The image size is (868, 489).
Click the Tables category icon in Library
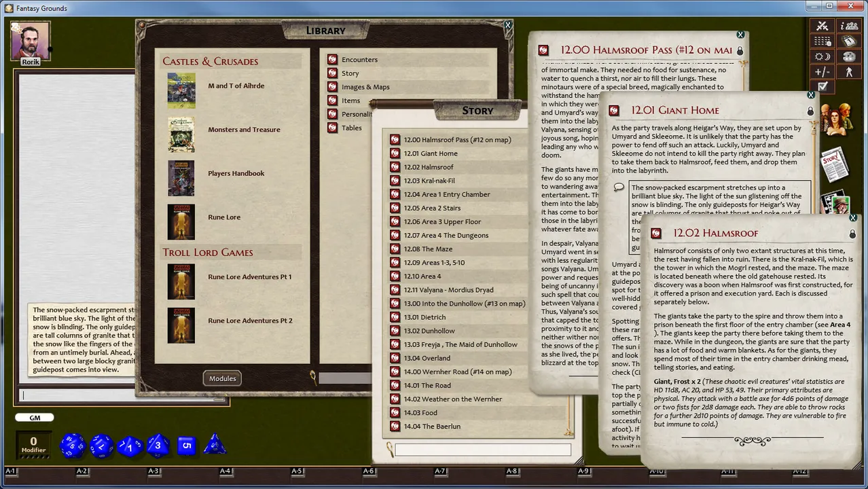332,128
